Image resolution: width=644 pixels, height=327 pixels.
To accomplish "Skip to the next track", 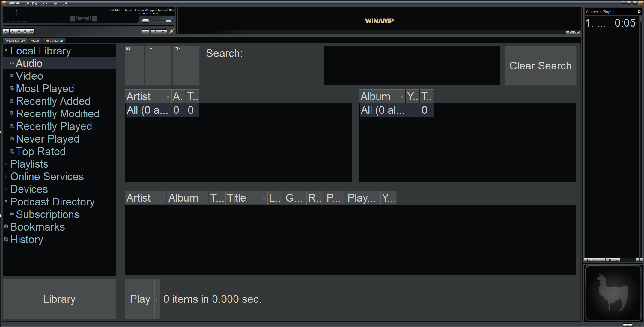I will click(31, 31).
